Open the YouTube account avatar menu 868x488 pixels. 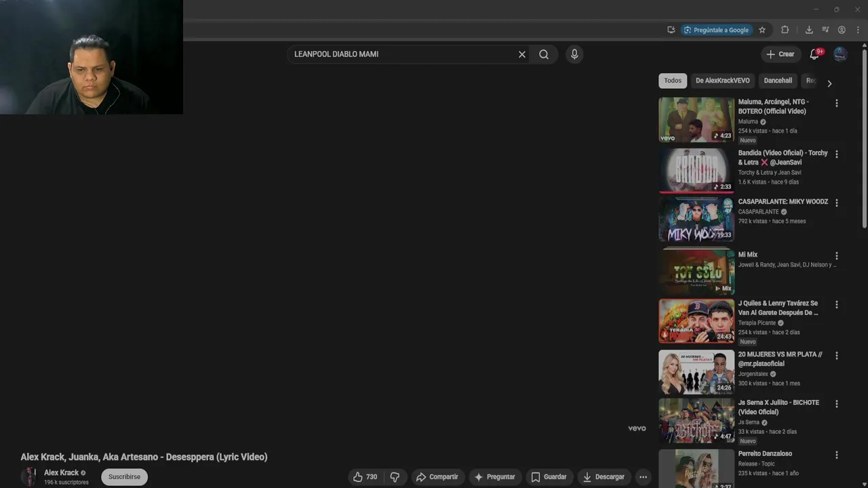point(840,54)
